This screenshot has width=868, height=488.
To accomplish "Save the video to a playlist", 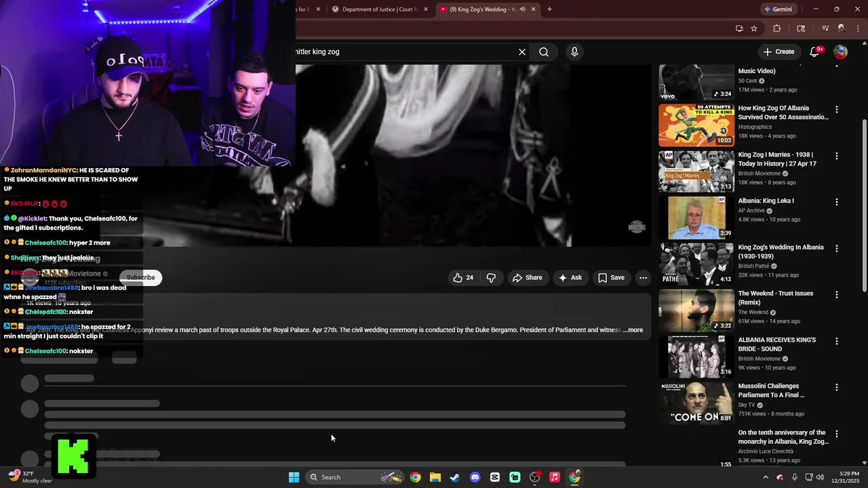I will pos(611,277).
